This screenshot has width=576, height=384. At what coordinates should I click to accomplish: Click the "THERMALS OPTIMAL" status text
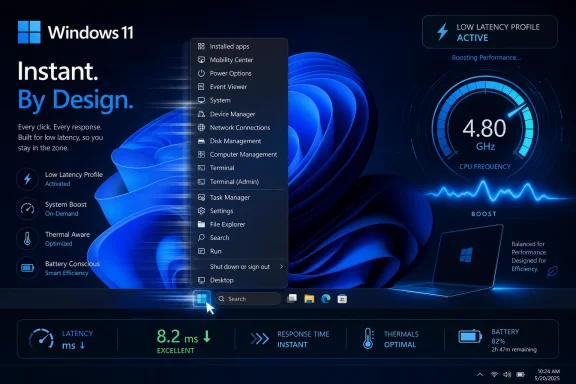401,339
